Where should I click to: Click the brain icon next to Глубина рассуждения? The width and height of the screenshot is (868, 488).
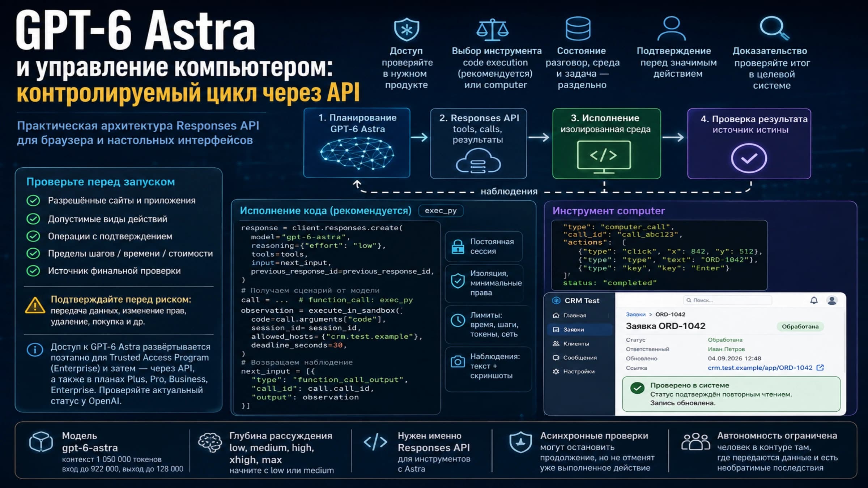pos(210,442)
